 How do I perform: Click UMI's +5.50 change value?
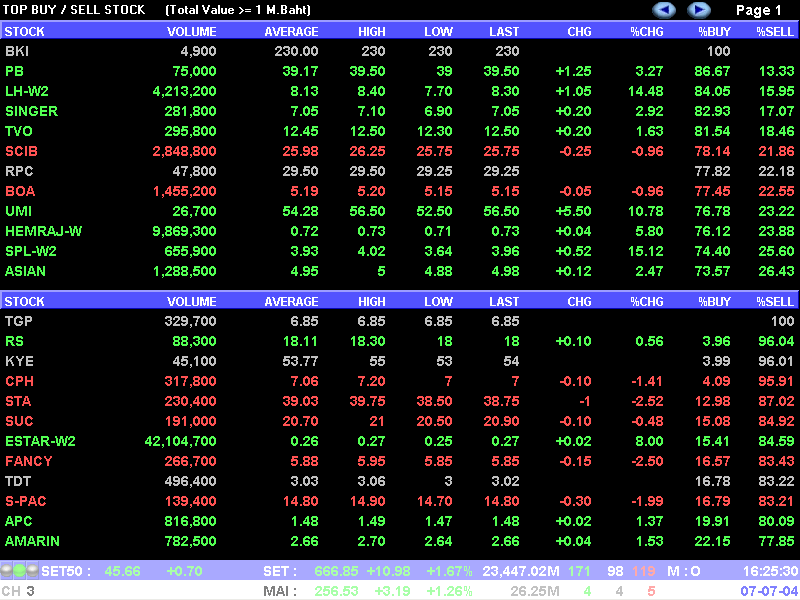point(573,211)
